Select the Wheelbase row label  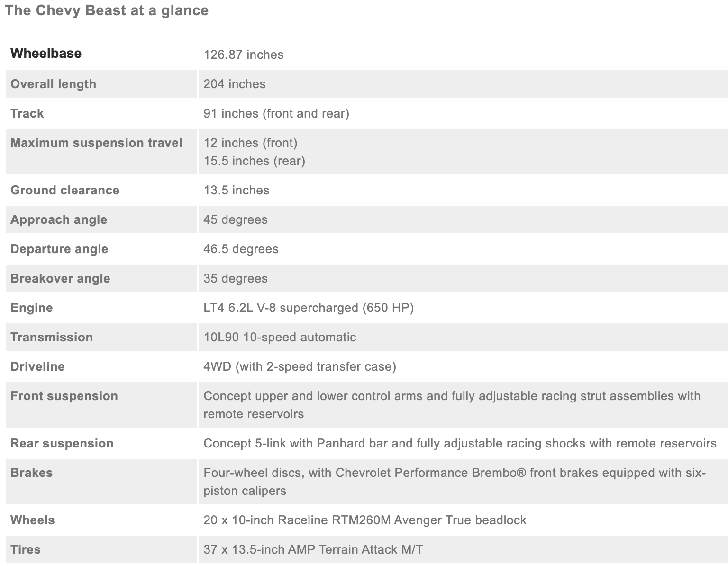(x=46, y=53)
